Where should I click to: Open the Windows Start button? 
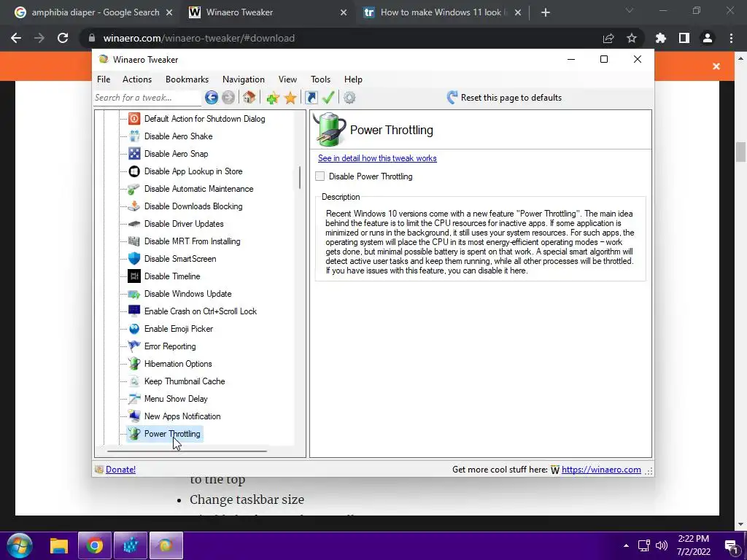(19, 545)
